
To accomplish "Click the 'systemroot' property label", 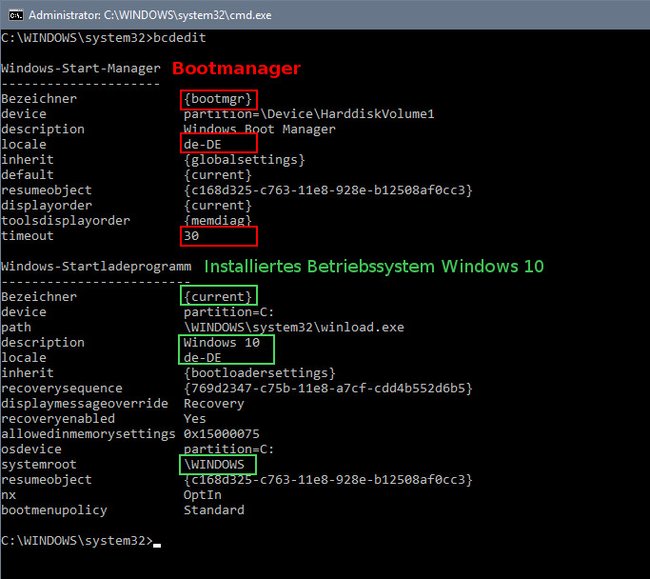I will (39, 465).
